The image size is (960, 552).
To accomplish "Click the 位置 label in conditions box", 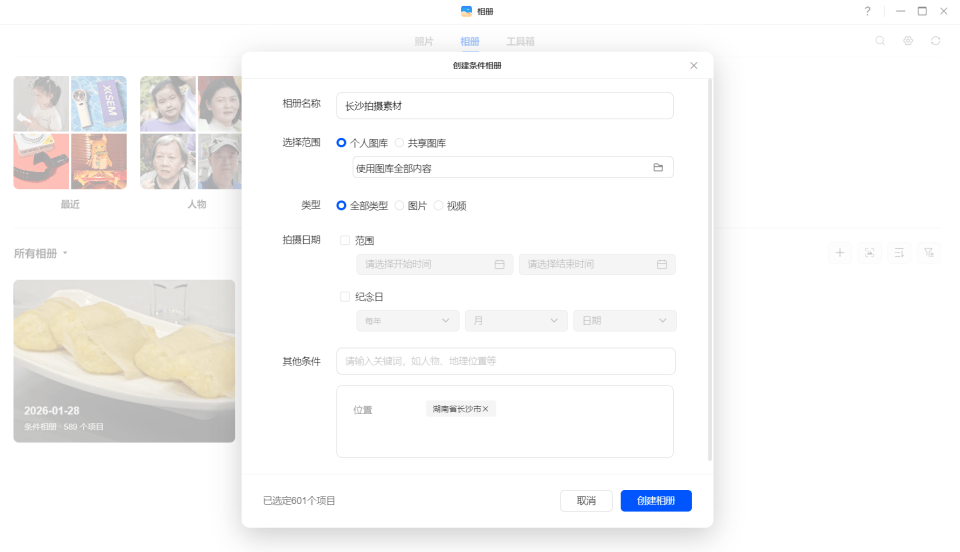I will (x=362, y=410).
